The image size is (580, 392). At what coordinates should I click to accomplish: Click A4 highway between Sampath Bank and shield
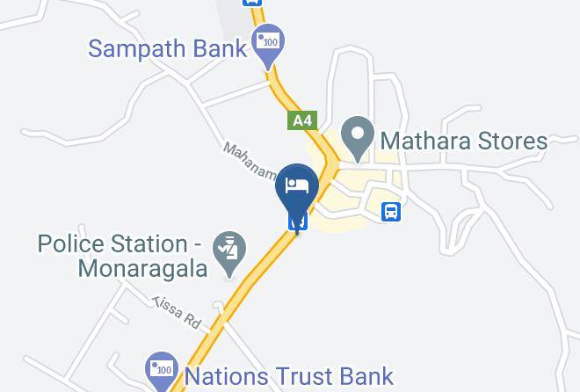click(283, 92)
